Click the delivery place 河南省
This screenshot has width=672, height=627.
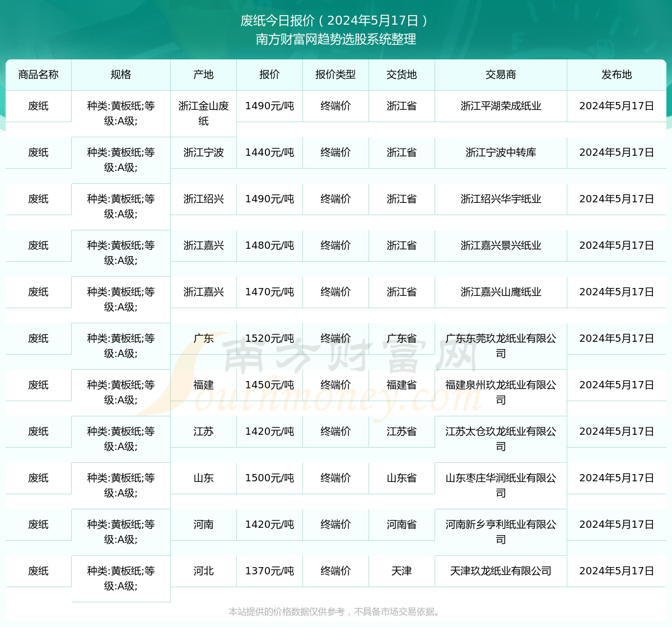coord(402,524)
